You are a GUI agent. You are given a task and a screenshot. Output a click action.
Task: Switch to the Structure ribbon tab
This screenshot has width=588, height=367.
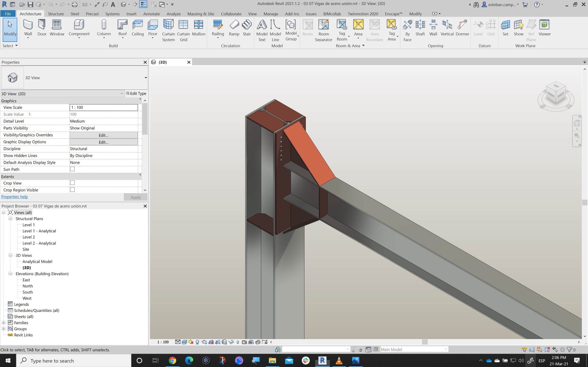pyautogui.click(x=56, y=14)
